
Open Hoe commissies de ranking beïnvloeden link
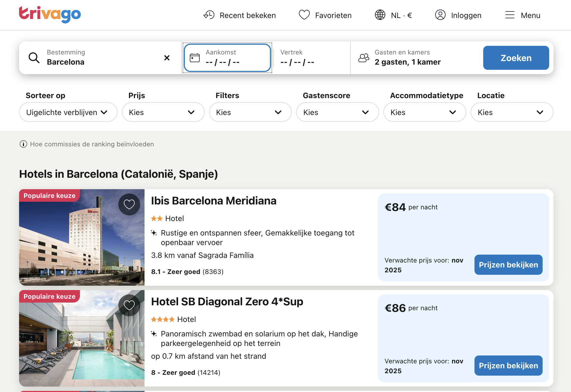tap(92, 144)
